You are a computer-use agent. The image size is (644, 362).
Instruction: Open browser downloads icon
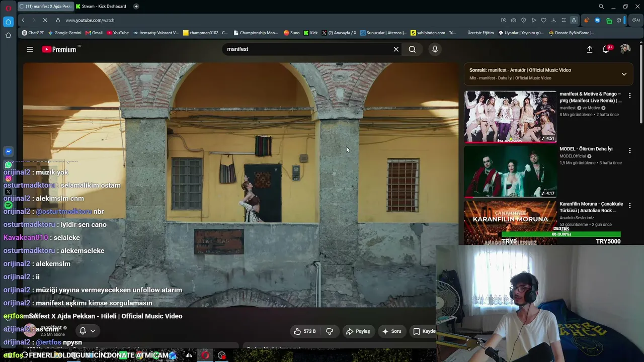(553, 20)
